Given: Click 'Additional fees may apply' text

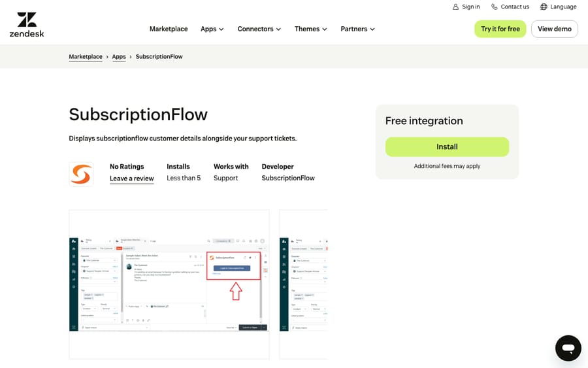Looking at the screenshot, I should (x=447, y=166).
